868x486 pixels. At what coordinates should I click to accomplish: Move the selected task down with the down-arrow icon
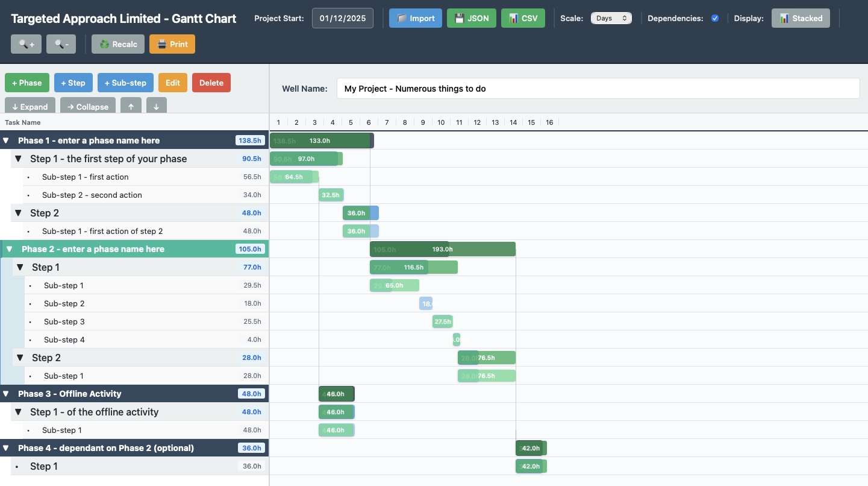tap(156, 105)
